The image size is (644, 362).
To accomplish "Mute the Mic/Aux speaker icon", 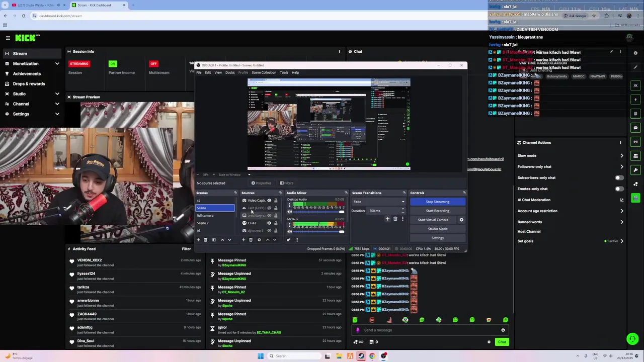I will [289, 231].
